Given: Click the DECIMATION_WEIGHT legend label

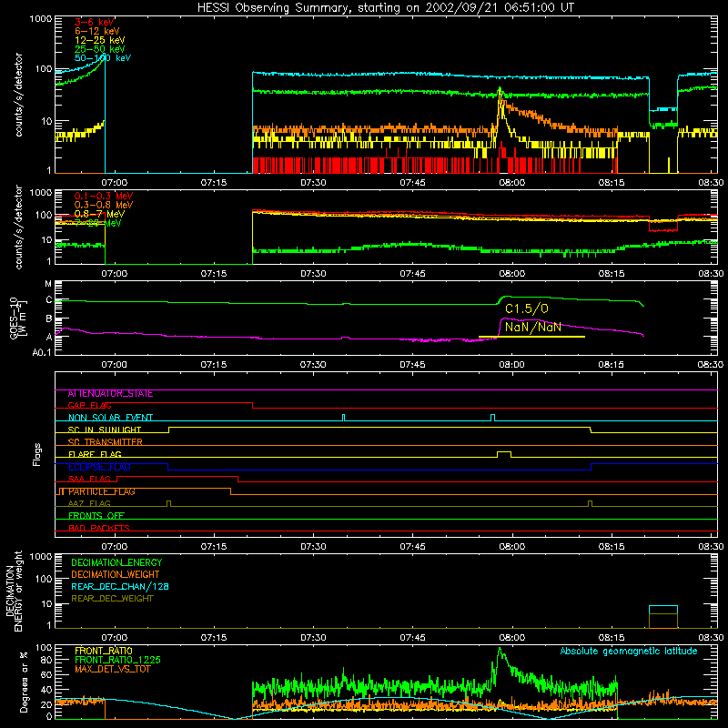Looking at the screenshot, I should click(x=116, y=575).
